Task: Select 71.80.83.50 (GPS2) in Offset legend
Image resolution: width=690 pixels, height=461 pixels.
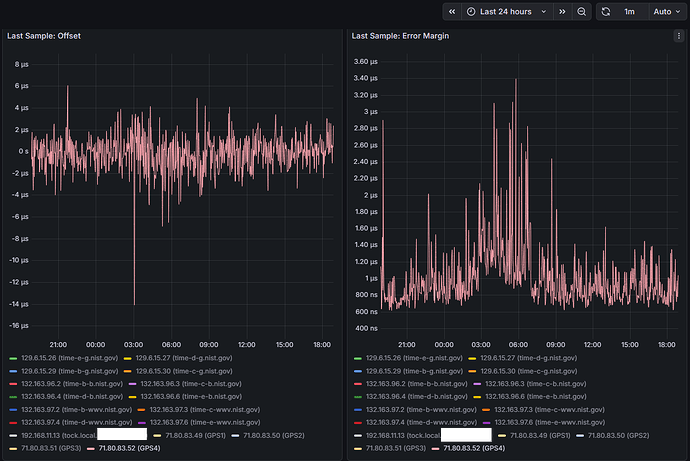Action: coord(274,435)
